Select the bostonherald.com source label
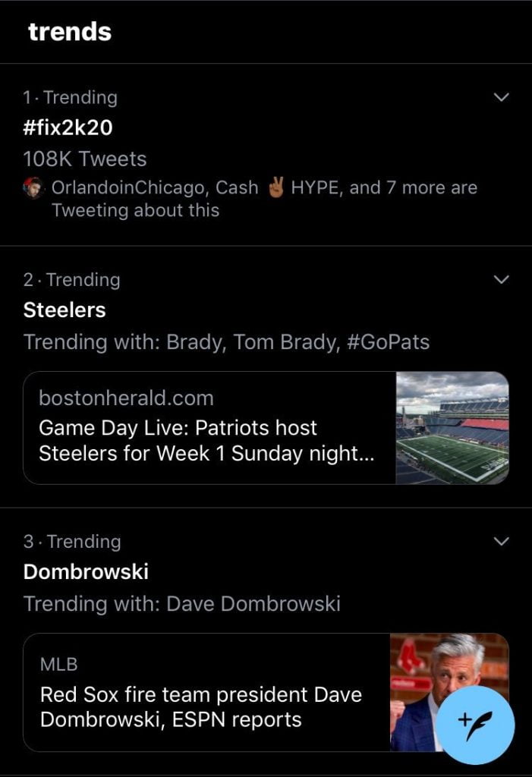 click(127, 398)
